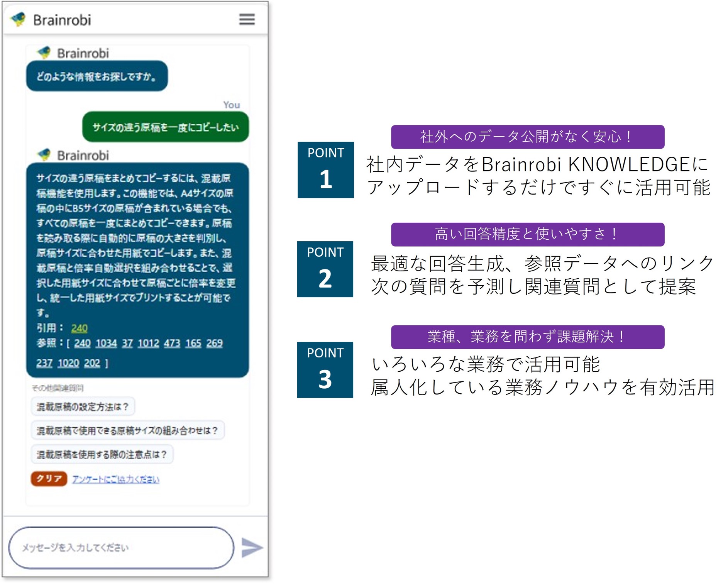Click Brainrobi bird avatar above the answer
Image resolution: width=728 pixels, height=584 pixels.
(x=44, y=155)
